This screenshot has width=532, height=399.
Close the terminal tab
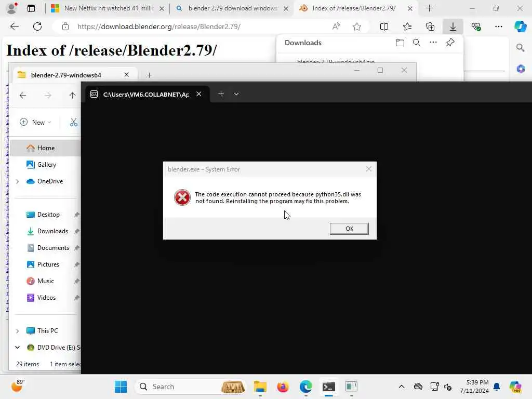click(x=199, y=94)
